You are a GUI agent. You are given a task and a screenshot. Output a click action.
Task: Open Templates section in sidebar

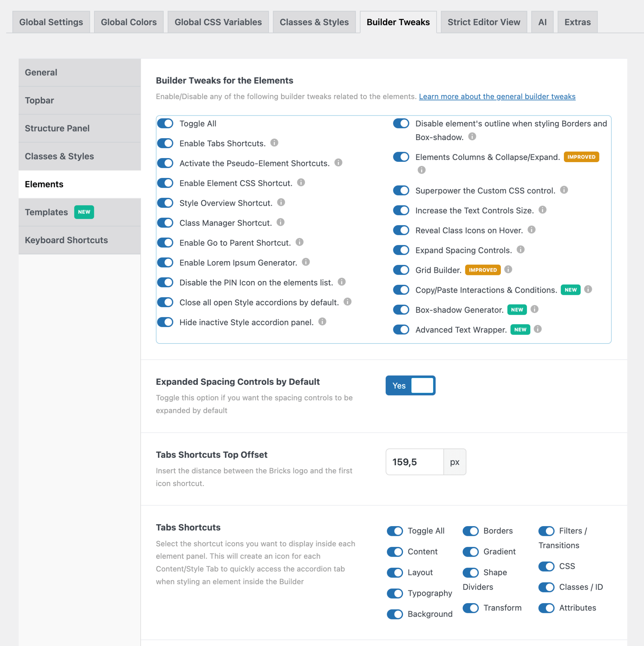[x=79, y=212]
